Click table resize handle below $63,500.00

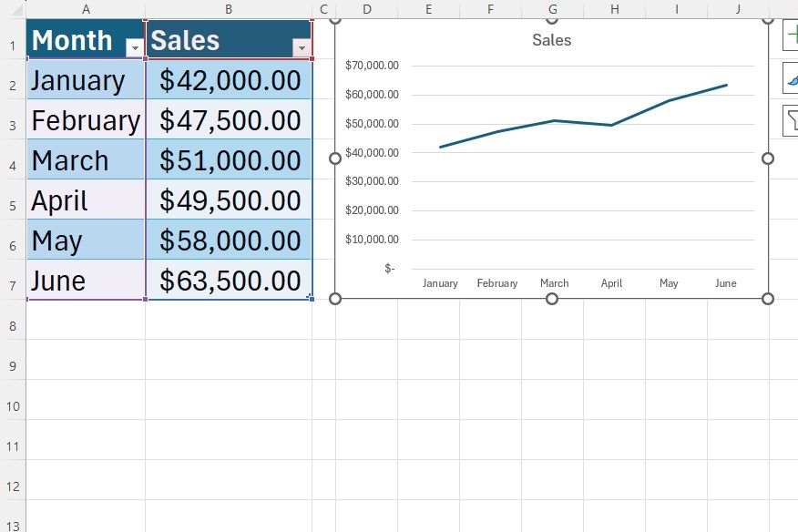(x=311, y=298)
